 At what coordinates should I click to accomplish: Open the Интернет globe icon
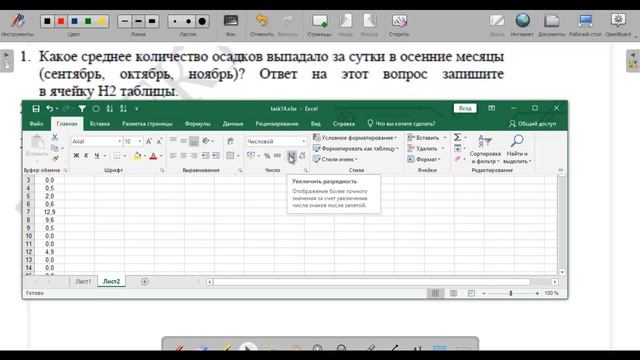pyautogui.click(x=522, y=20)
